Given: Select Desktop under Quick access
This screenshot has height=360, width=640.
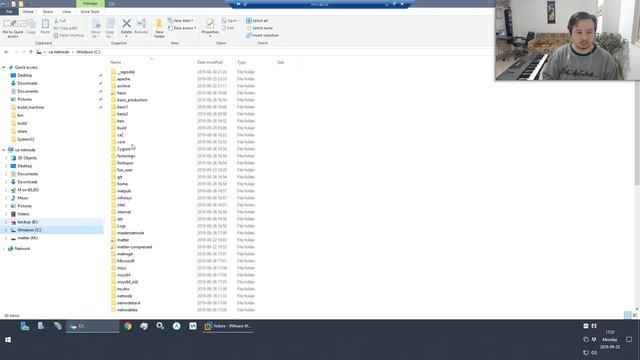Looking at the screenshot, I should point(24,76).
